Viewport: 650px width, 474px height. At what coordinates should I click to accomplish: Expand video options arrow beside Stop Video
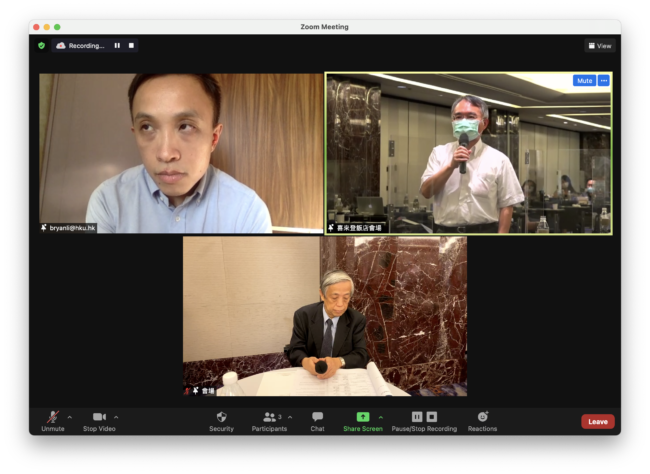tap(116, 417)
